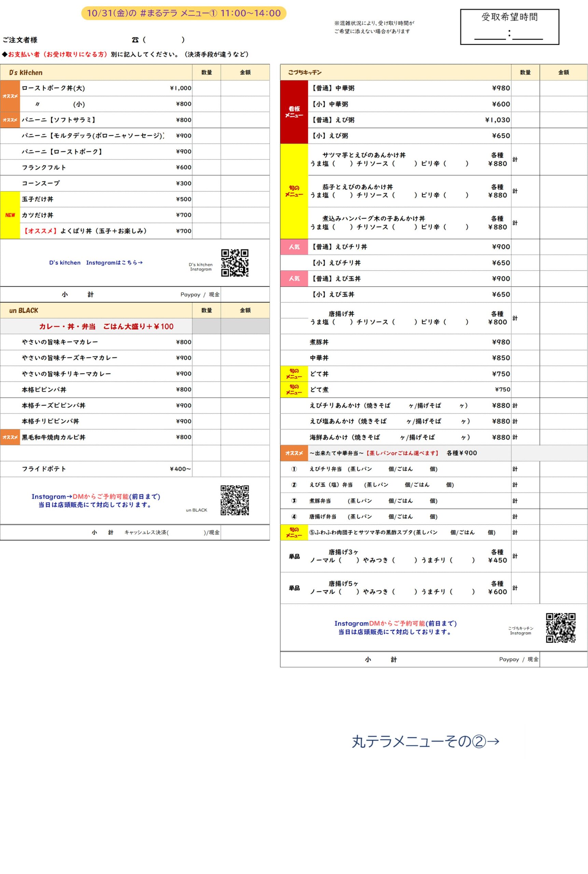Image resolution: width=588 pixels, height=874 pixels.
Task: Click the un BLACK QR code
Action: [x=234, y=500]
